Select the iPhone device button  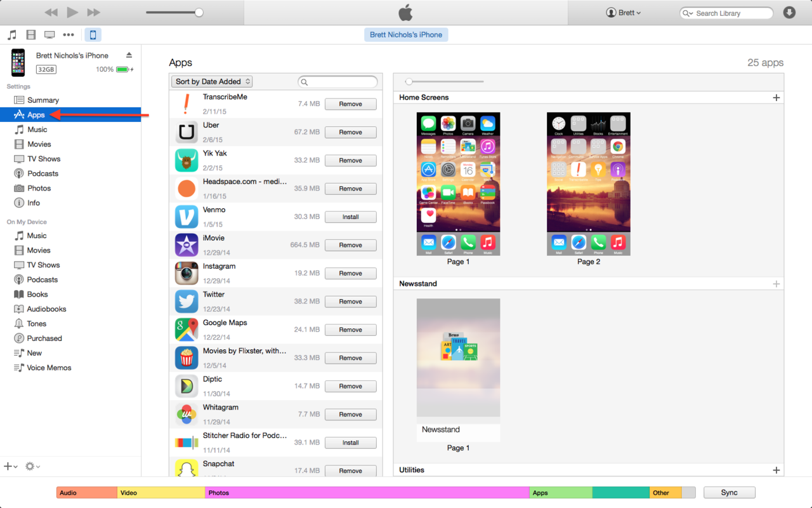[x=93, y=35]
